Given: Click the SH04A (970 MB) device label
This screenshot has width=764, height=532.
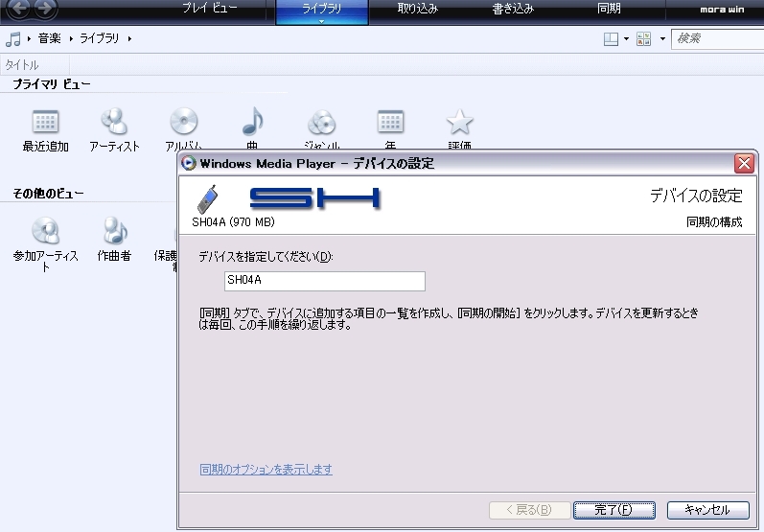Looking at the screenshot, I should (x=233, y=222).
